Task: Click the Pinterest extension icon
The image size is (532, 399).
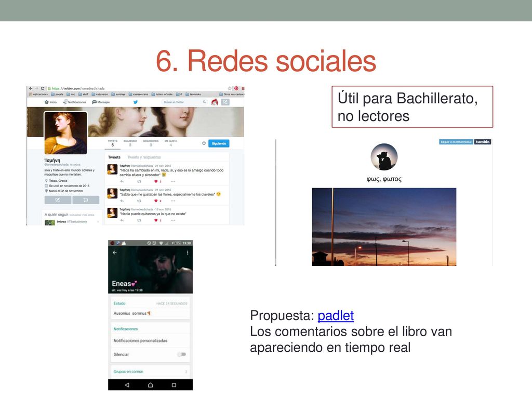Action: tap(236, 88)
